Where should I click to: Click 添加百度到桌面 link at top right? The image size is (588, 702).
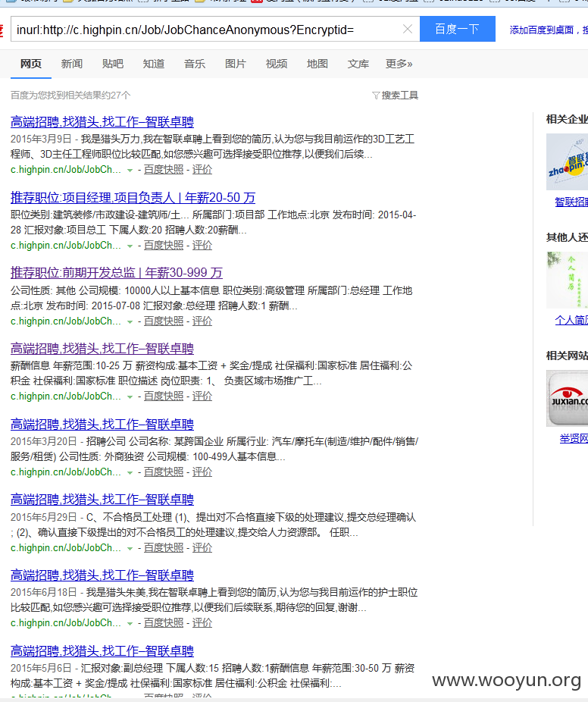[x=542, y=30]
